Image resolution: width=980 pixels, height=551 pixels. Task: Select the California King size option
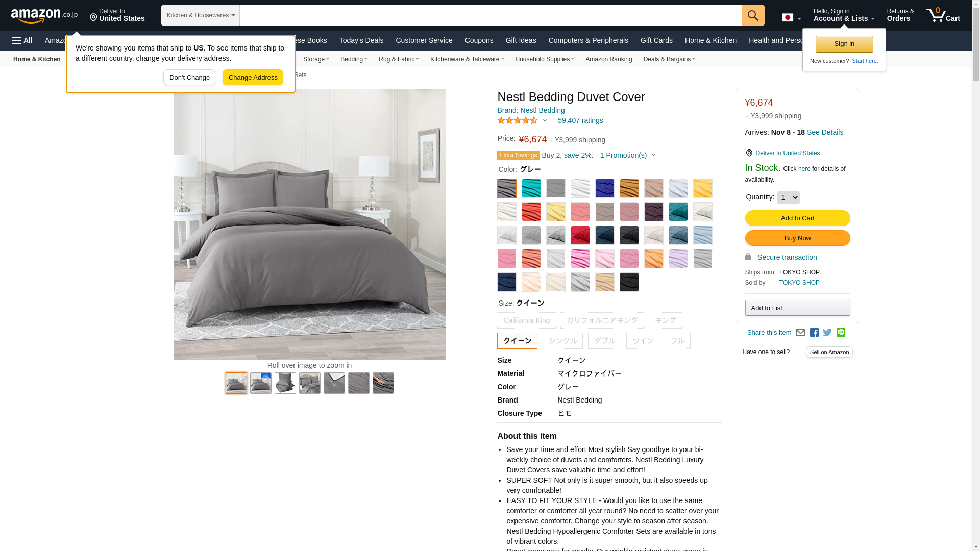click(526, 320)
